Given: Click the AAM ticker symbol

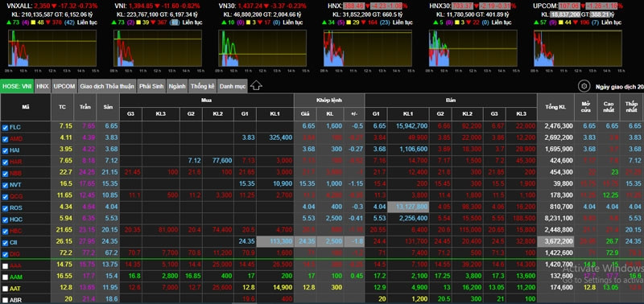Looking at the screenshot, I should click(x=16, y=277).
